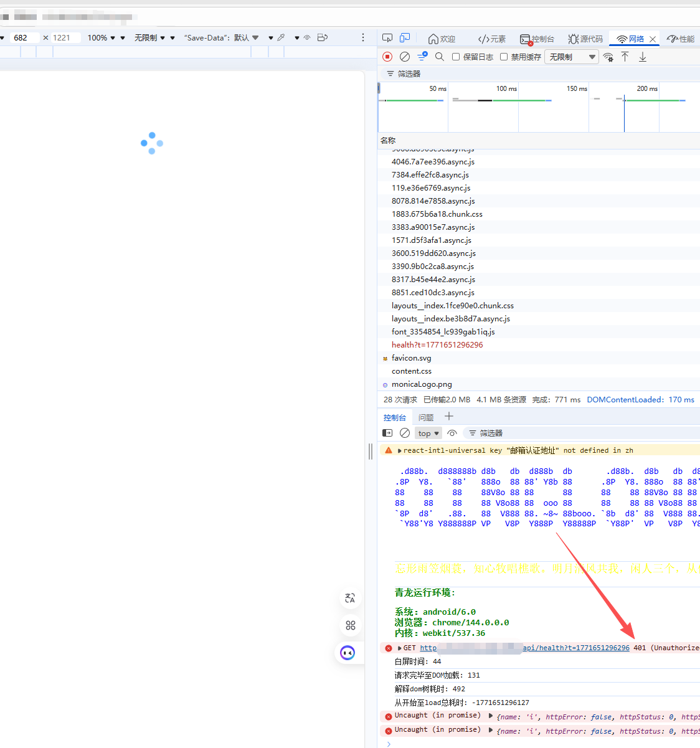Expand the react-intl-universal warning message
This screenshot has width=700, height=748.
[399, 450]
